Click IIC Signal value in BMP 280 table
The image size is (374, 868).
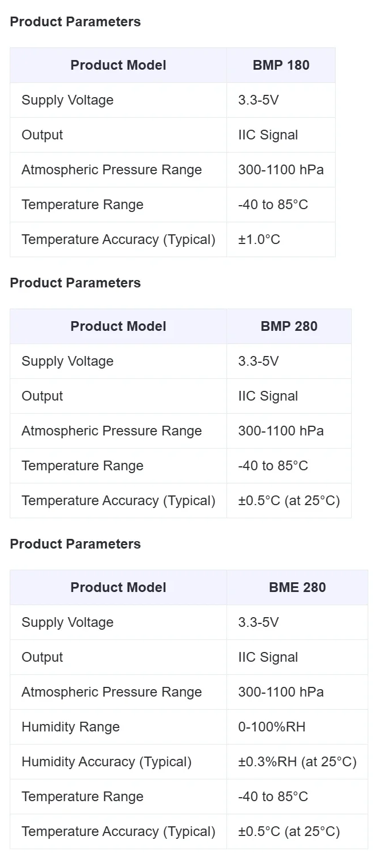tap(268, 396)
